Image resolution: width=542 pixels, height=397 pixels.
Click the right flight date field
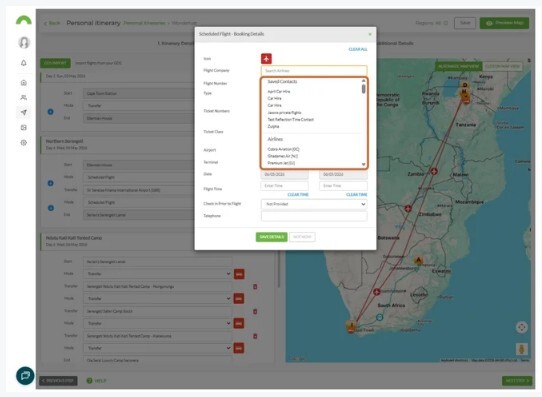pyautogui.click(x=343, y=174)
